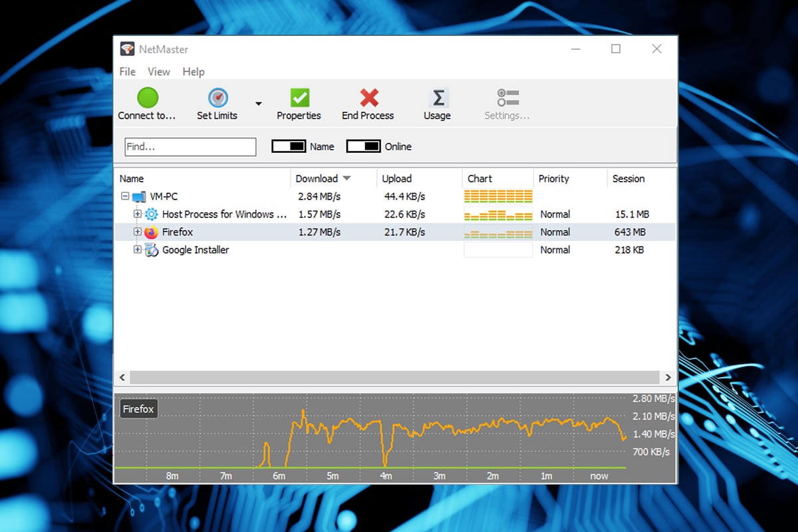The width and height of the screenshot is (798, 532).
Task: Click the Host Process mini traffic chart
Action: click(498, 214)
